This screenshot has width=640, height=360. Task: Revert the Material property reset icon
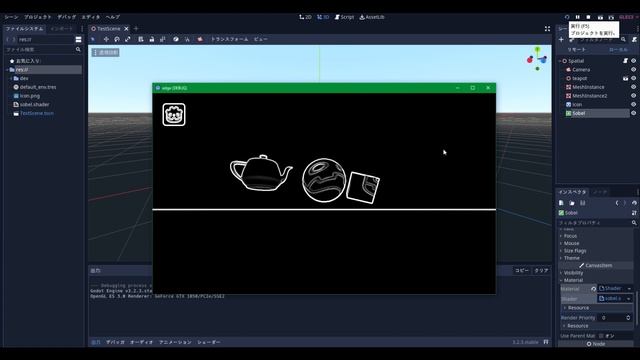click(x=593, y=289)
